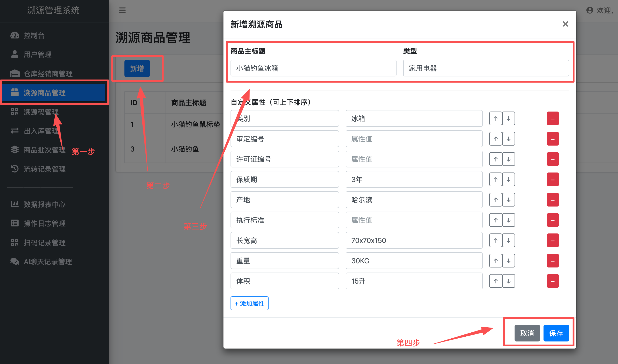Click the hamburger menu icon in the header

[122, 10]
